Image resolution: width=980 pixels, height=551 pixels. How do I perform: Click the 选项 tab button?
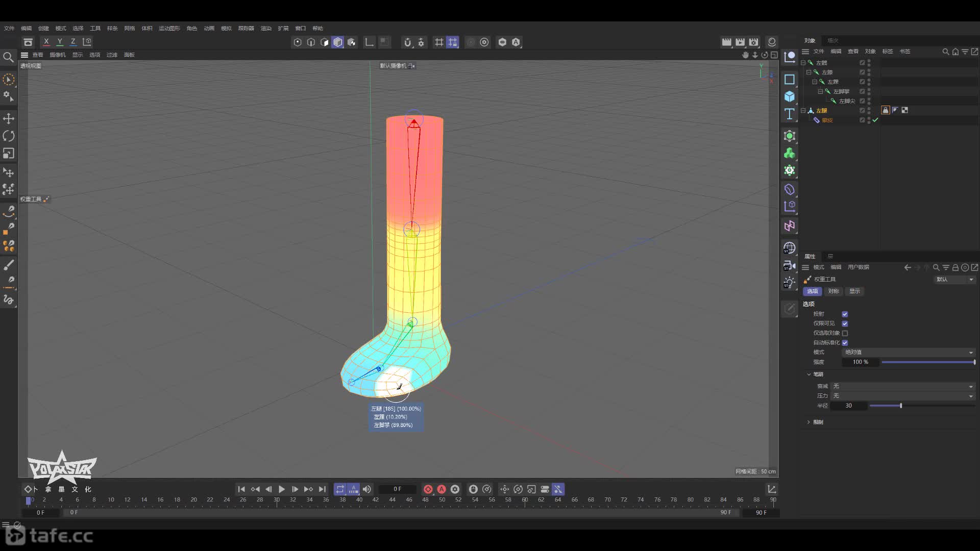[x=812, y=291]
